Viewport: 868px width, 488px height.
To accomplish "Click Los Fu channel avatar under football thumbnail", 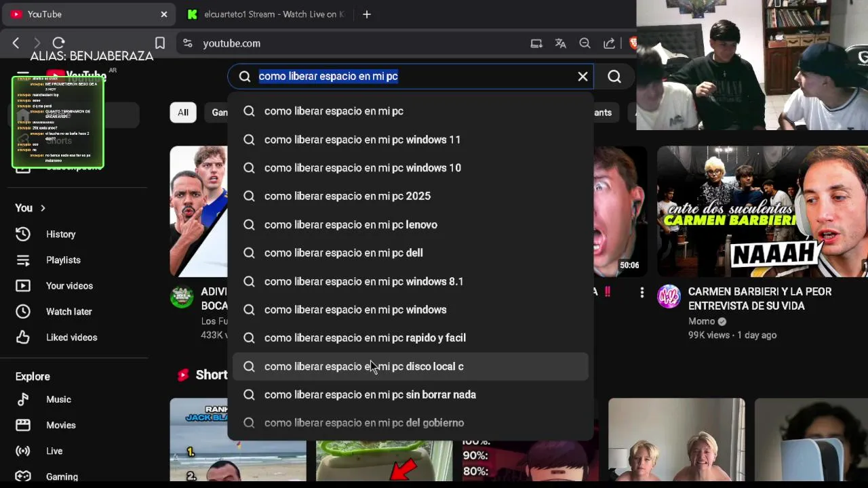I will tap(182, 297).
